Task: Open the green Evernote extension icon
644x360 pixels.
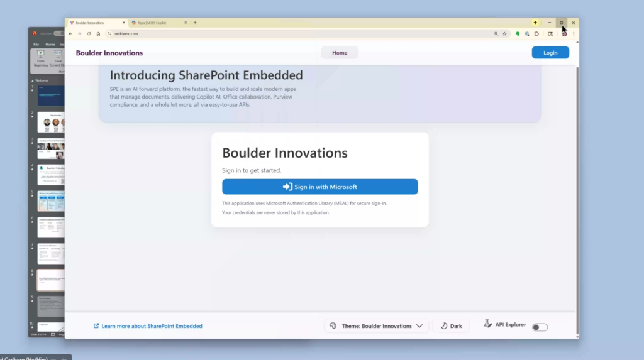Action: pos(518,34)
